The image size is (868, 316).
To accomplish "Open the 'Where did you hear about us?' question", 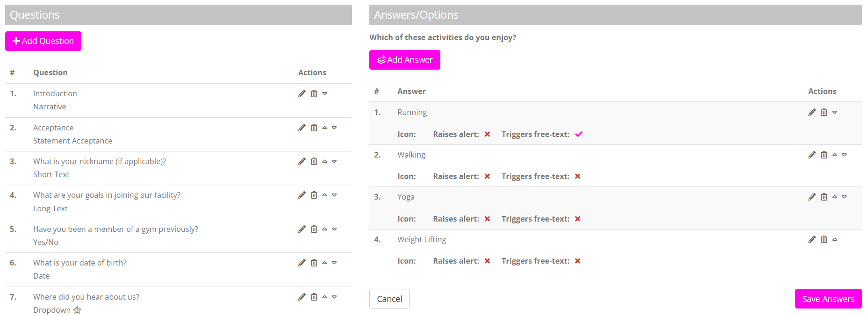I will (86, 297).
